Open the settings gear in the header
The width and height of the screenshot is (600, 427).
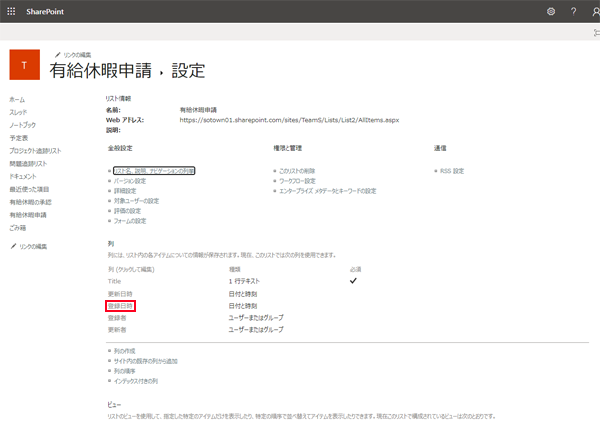(551, 11)
